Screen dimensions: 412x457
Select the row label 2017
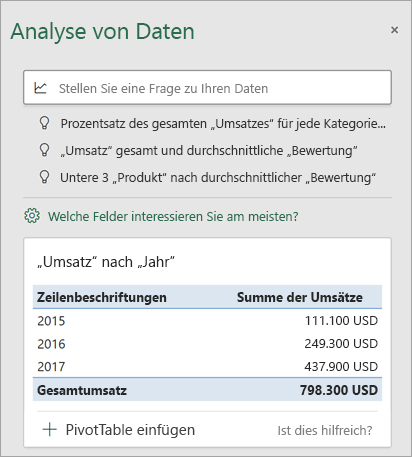pyautogui.click(x=51, y=367)
